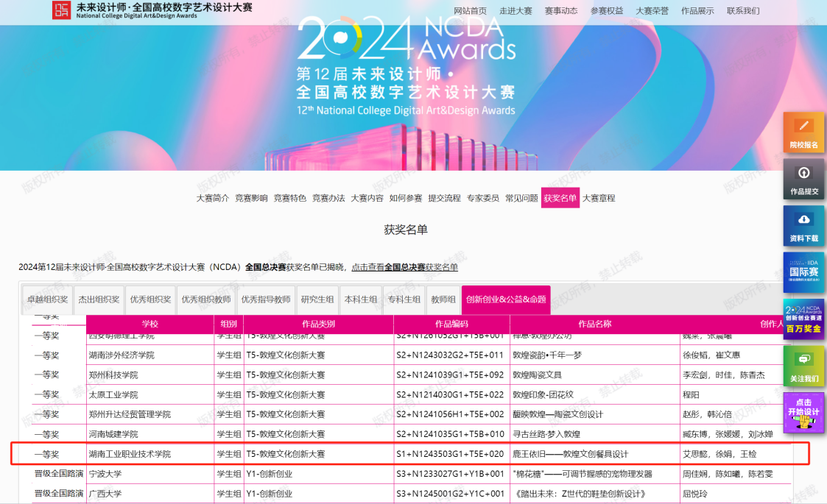The height and width of the screenshot is (504, 827).
Task: Switch to the 卓越组织奖 tab
Action: pyautogui.click(x=47, y=299)
